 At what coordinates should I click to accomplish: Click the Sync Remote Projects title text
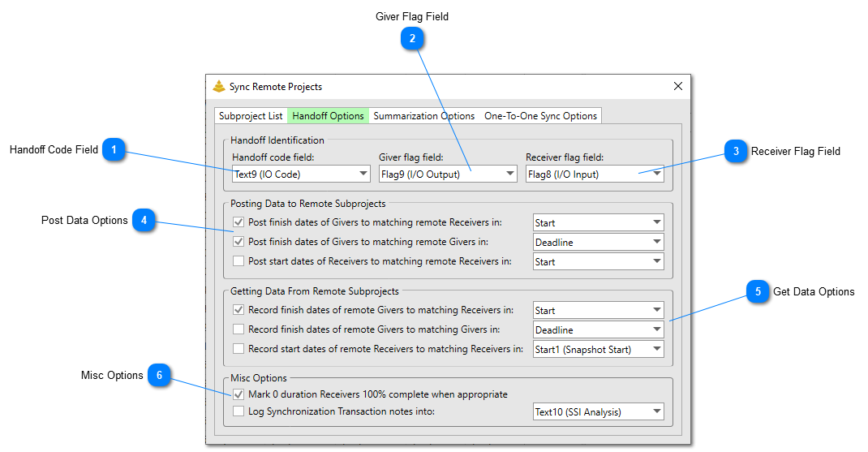(276, 86)
